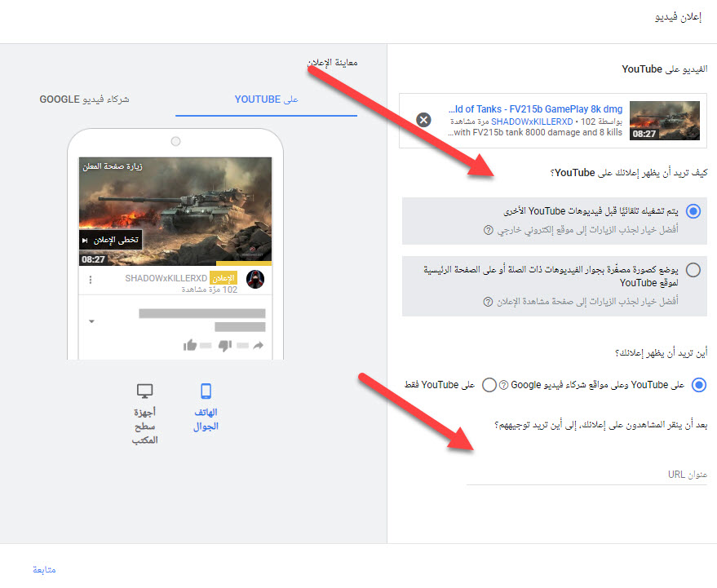This screenshot has width=717, height=588.
Task: Click SHADOWxKILLERXD channel avatar in preview
Action: 255,280
